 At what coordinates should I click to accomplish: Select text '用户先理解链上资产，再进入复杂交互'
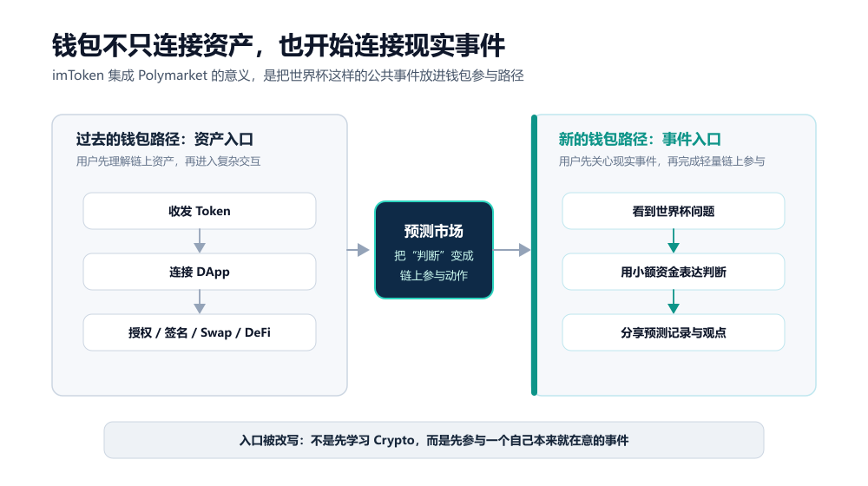[x=168, y=161]
